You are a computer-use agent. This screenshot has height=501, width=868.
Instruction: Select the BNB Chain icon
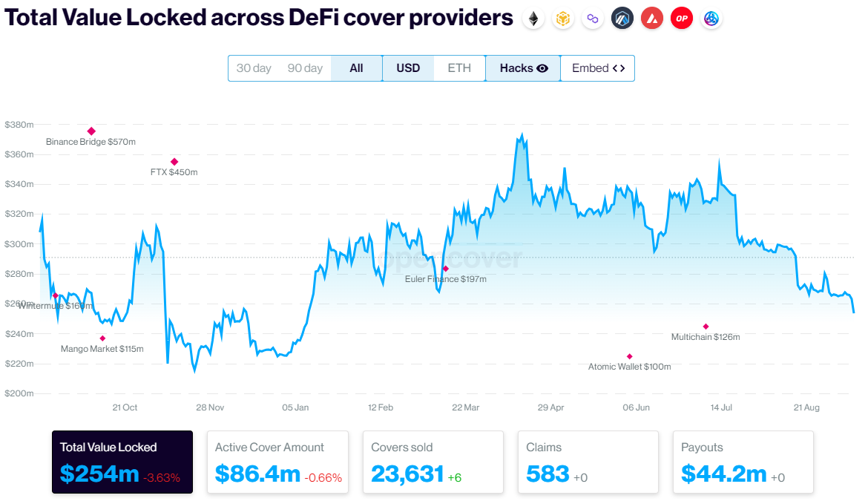(x=563, y=19)
